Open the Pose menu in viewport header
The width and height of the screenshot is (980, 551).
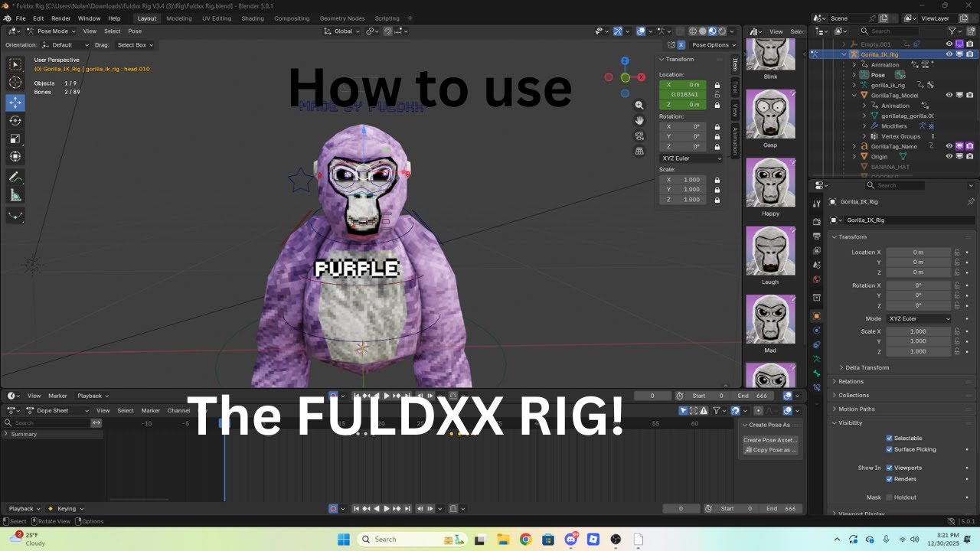pos(135,31)
